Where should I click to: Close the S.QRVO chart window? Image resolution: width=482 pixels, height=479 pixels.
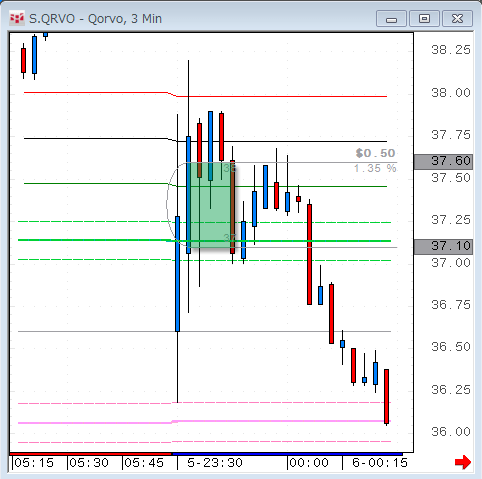[457, 19]
